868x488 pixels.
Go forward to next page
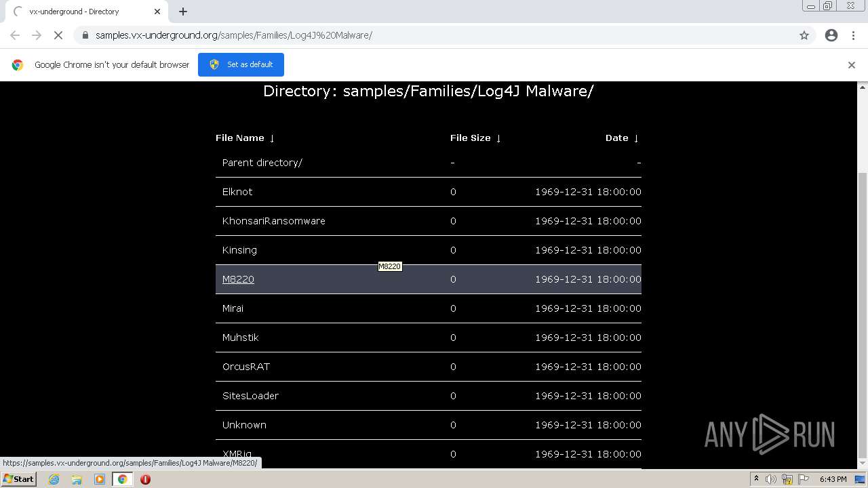pos(37,35)
